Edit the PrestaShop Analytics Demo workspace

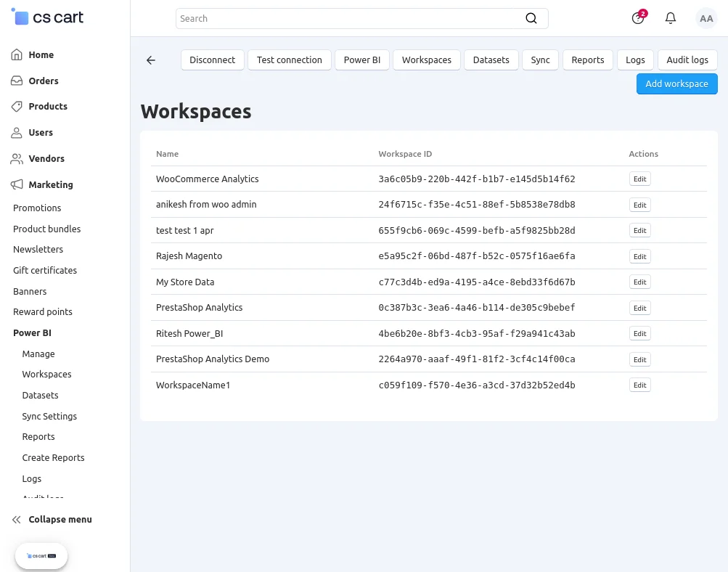pyautogui.click(x=639, y=359)
